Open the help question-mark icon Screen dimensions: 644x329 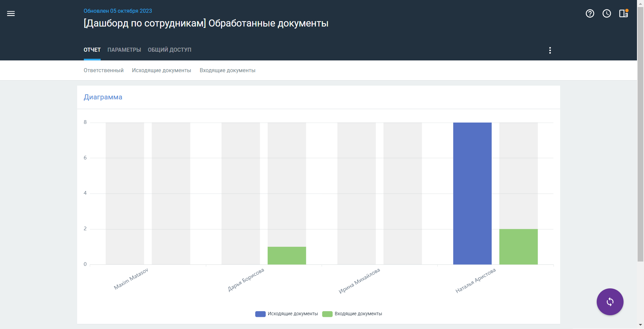(x=590, y=13)
